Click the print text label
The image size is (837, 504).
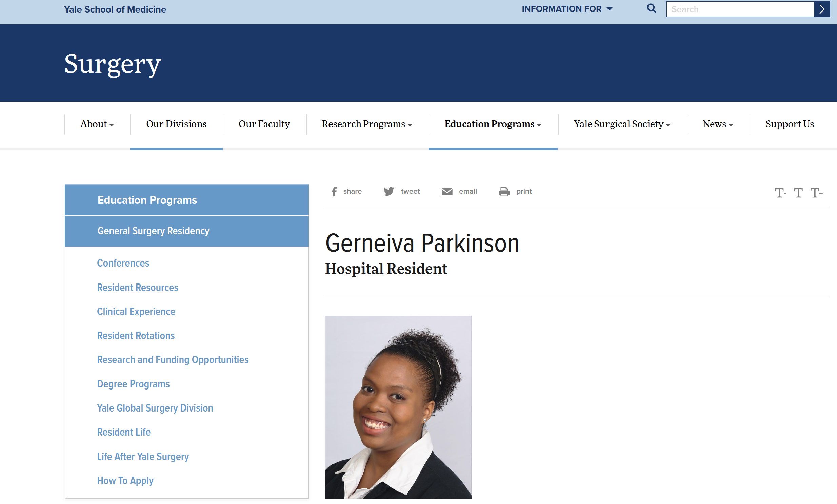point(524,191)
